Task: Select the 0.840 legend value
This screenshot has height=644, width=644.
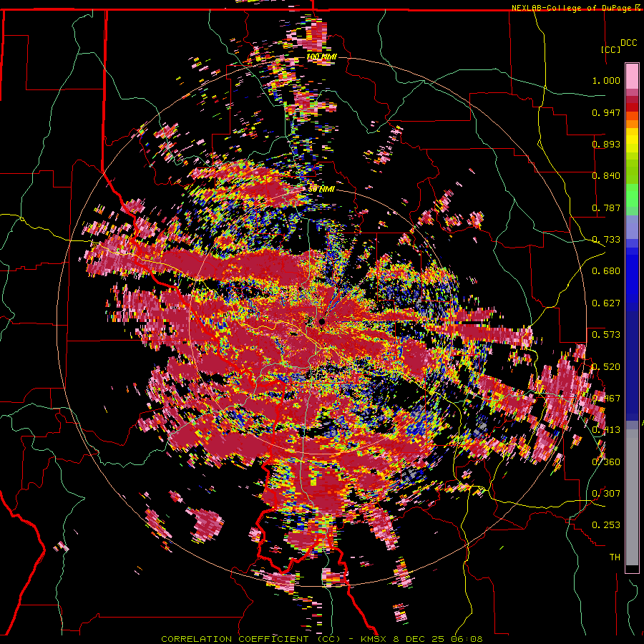Action: point(606,176)
